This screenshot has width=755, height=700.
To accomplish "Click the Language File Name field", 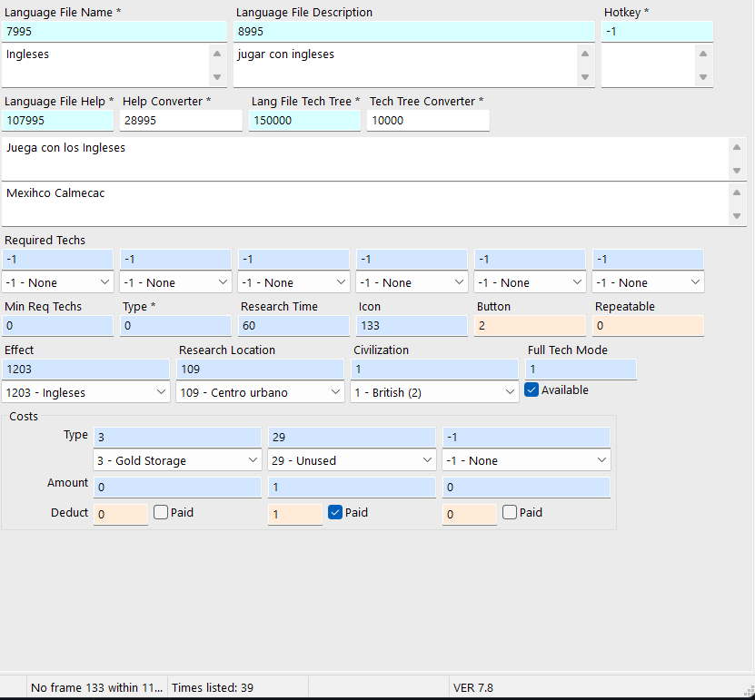I will pos(114,31).
